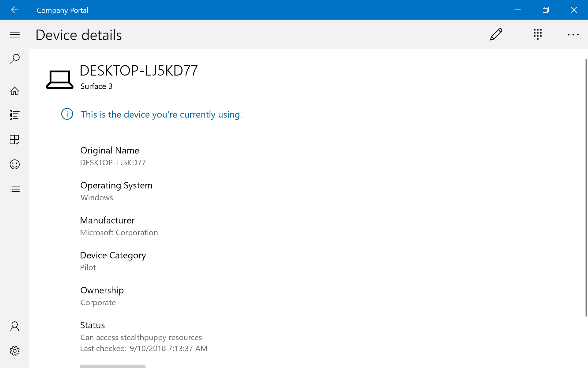Open the checklist/tasks sidebar icon
This screenshot has width=588, height=368.
pyautogui.click(x=14, y=115)
